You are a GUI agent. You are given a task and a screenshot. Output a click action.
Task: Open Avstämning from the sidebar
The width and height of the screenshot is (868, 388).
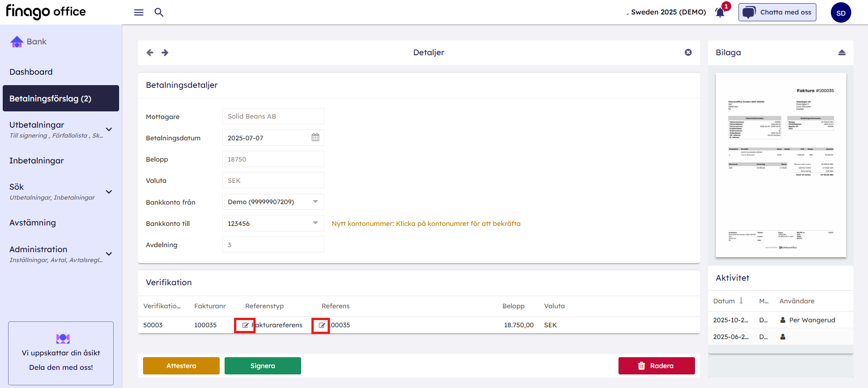pyautogui.click(x=33, y=223)
